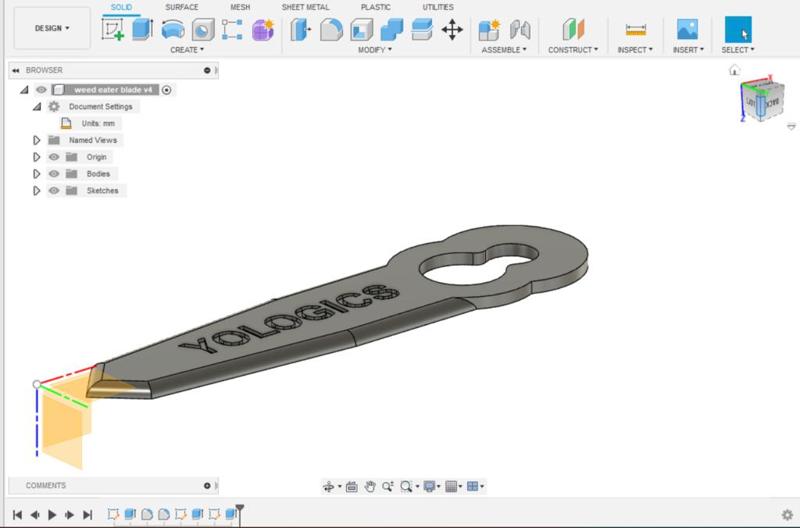Hide the Sketches folder

54,191
